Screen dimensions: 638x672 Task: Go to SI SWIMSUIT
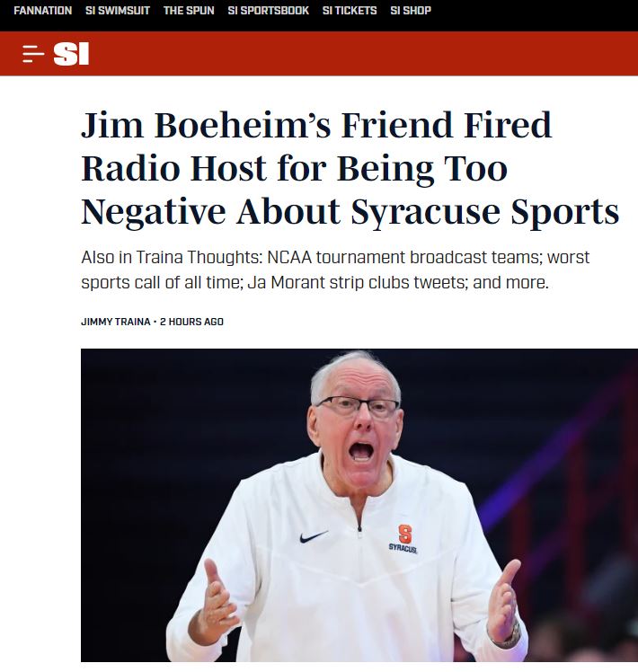point(118,10)
